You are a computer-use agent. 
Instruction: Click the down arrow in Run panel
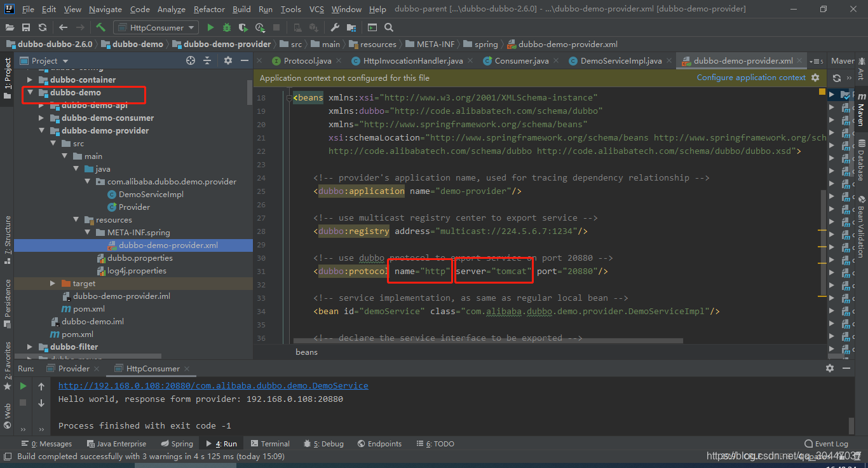(x=41, y=403)
